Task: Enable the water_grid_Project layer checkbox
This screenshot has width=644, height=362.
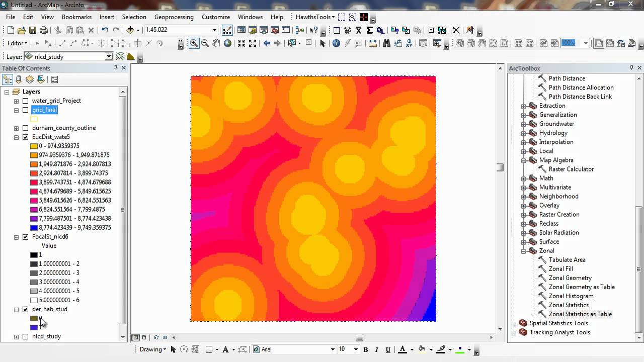Action: (x=26, y=101)
